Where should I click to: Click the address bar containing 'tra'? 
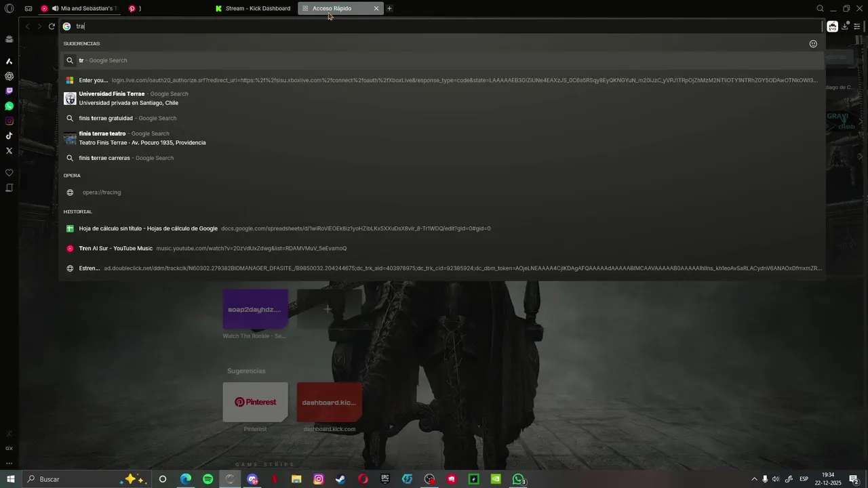click(x=441, y=26)
